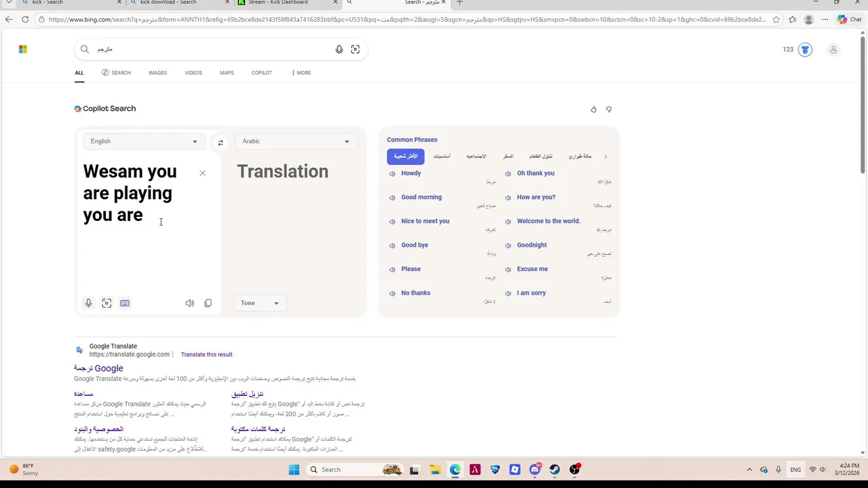
Task: Clear the translator input text
Action: click(x=202, y=173)
